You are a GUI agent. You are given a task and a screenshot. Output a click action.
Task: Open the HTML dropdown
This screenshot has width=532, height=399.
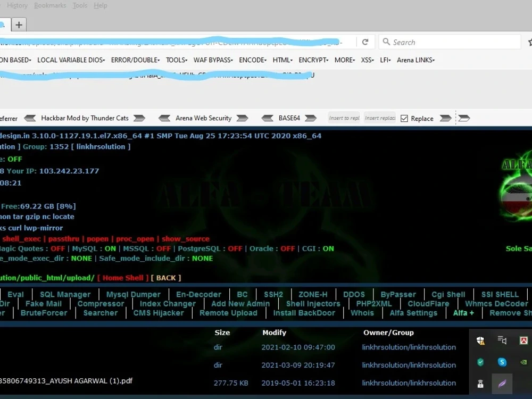(x=282, y=60)
